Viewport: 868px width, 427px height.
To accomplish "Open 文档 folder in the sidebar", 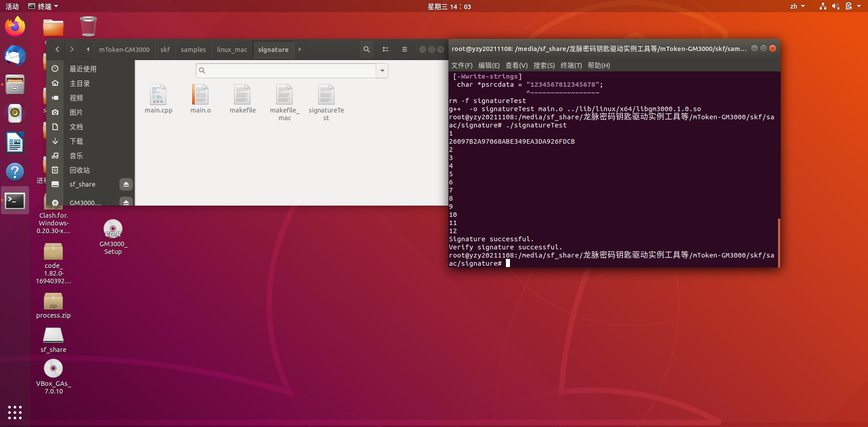I will click(90, 127).
